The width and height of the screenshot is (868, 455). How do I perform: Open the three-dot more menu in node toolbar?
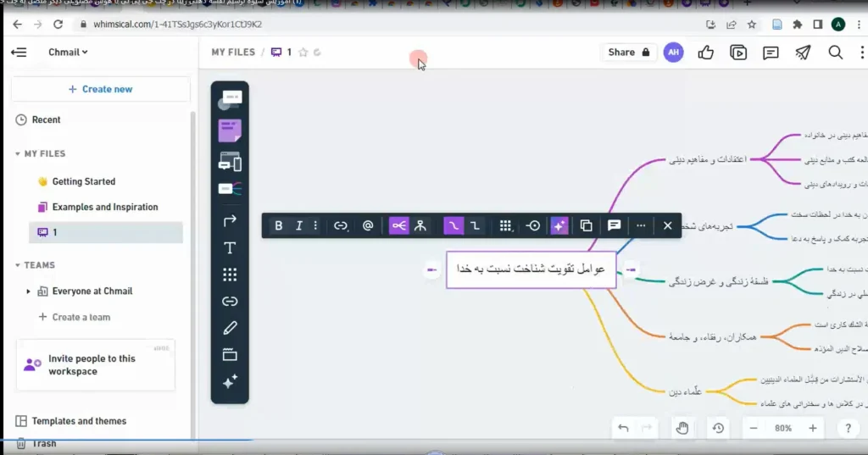click(641, 226)
